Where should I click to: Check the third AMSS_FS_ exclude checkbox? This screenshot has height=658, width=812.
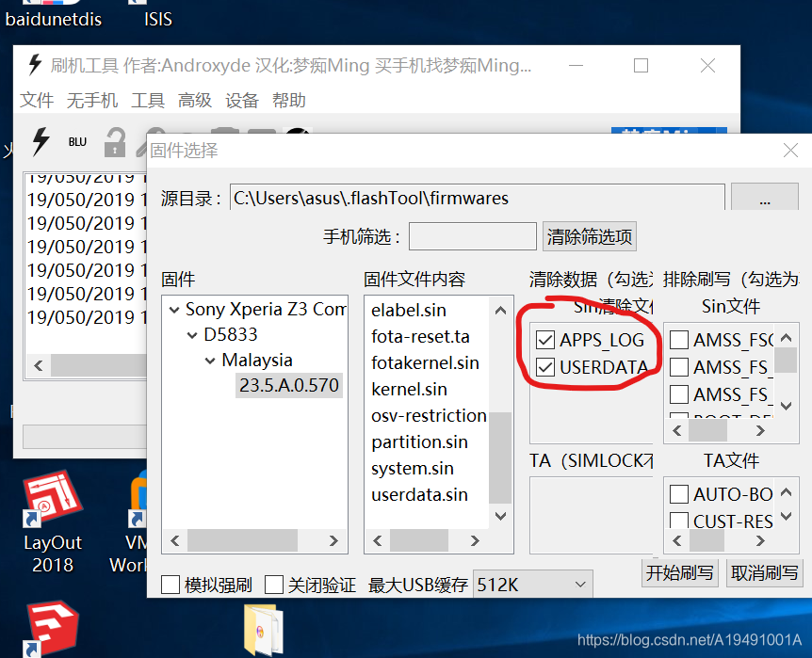679,394
